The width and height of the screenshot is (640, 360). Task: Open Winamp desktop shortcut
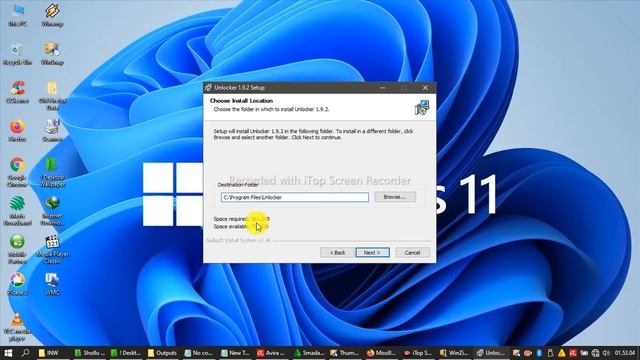[x=52, y=16]
